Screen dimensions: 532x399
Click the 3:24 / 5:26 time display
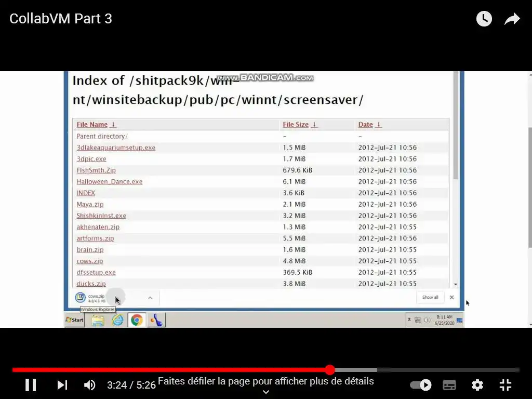point(131,385)
